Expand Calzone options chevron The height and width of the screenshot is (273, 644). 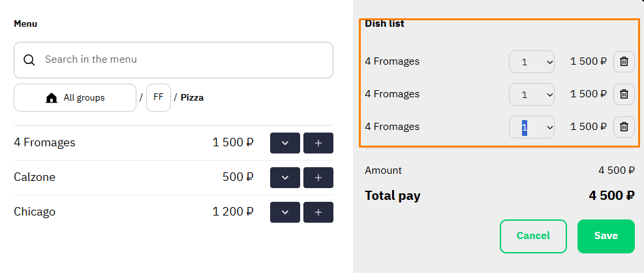tap(285, 178)
